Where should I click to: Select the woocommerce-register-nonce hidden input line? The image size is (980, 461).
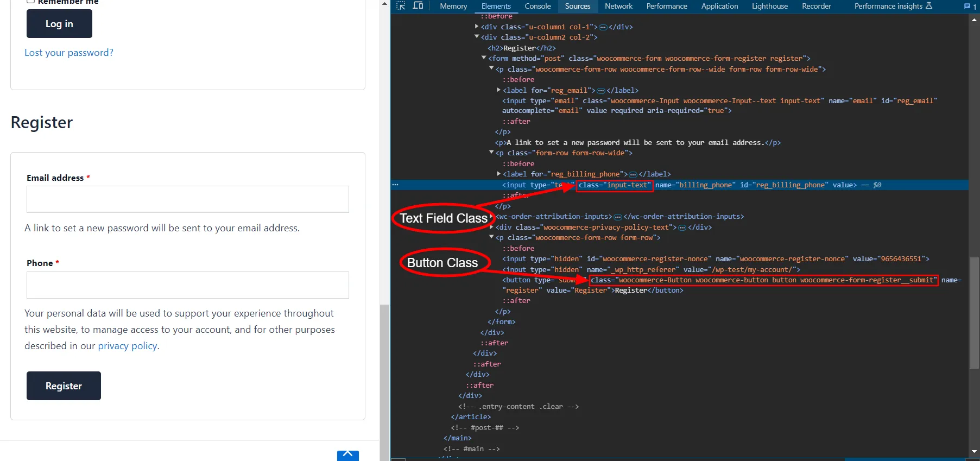tap(716, 259)
